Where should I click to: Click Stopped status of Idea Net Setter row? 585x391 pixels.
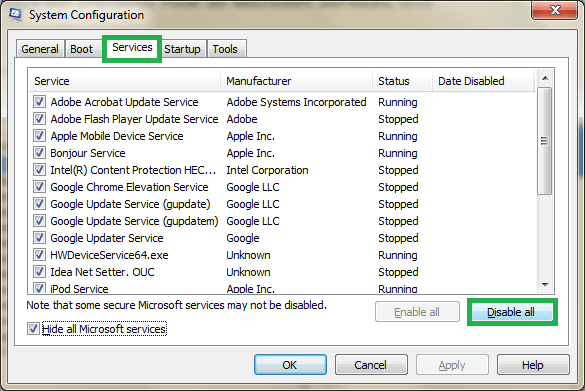[398, 272]
